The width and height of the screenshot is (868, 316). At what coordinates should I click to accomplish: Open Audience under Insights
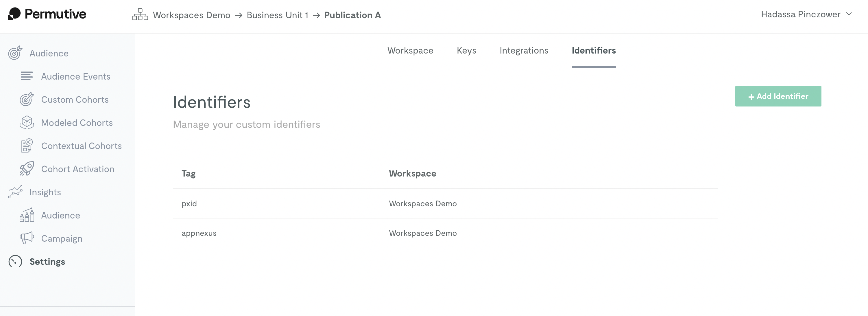coord(60,215)
